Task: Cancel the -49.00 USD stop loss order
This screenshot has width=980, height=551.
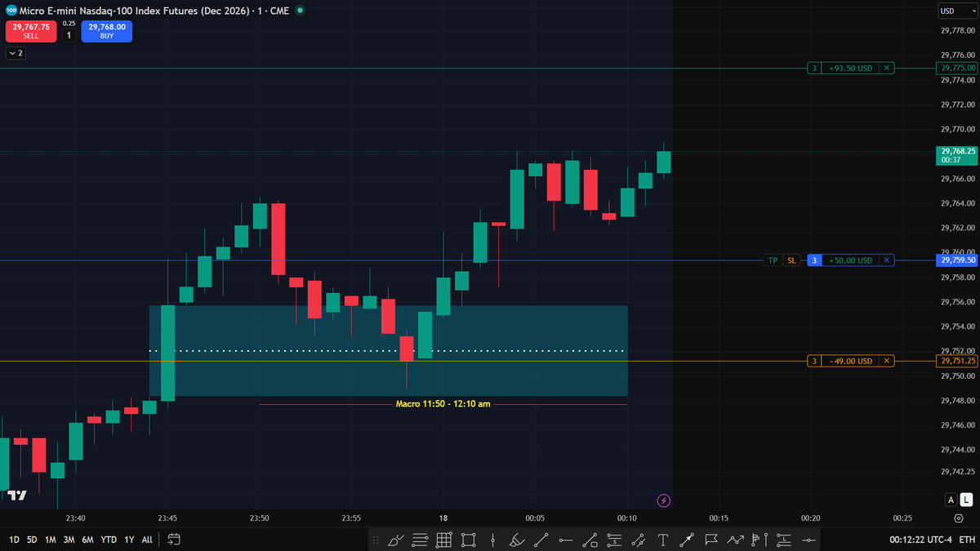Action: (x=888, y=361)
